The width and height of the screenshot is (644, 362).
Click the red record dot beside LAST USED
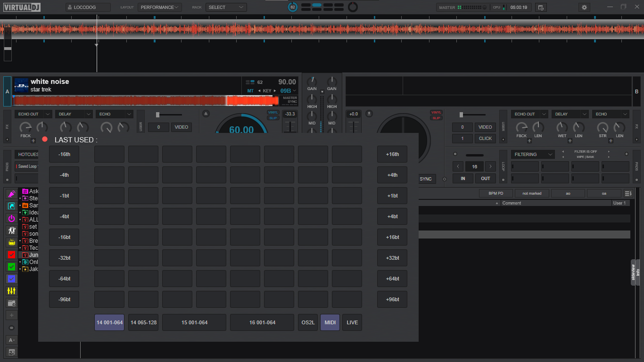coord(45,140)
